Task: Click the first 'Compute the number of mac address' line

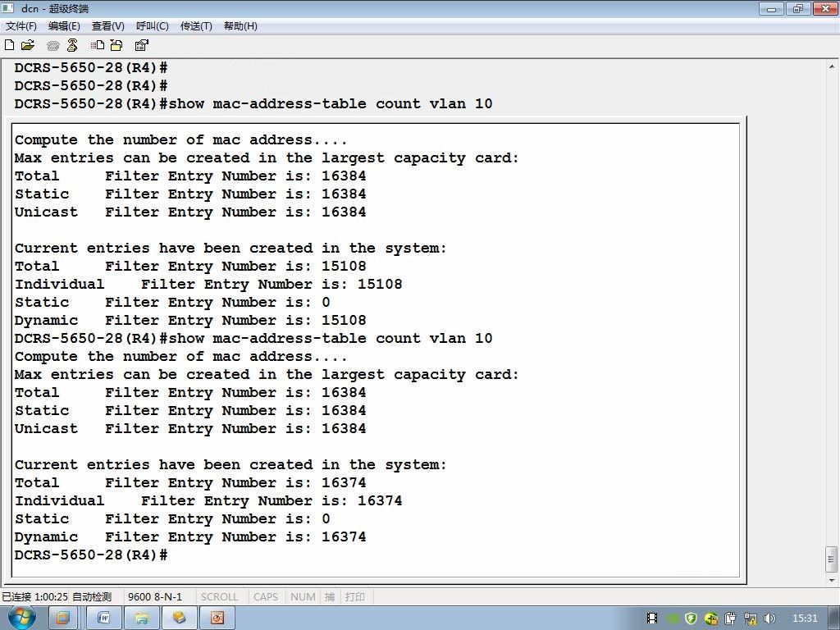Action: click(x=181, y=140)
